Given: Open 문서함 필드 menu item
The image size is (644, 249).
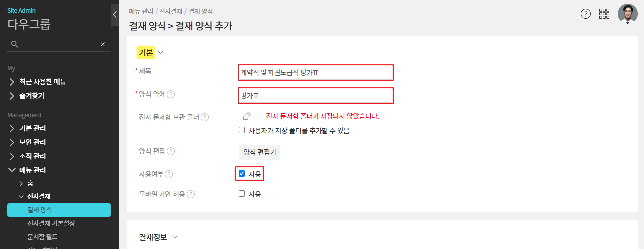Looking at the screenshot, I should point(44,237).
